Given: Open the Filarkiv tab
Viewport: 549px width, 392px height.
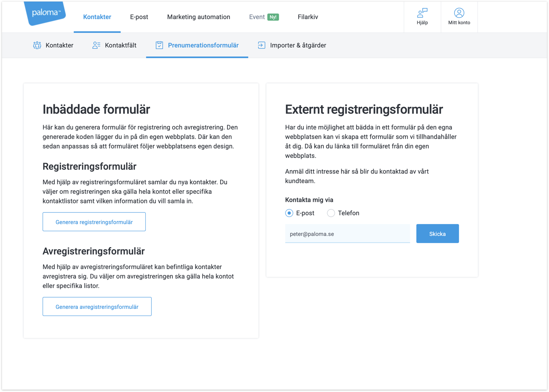Looking at the screenshot, I should [x=308, y=17].
